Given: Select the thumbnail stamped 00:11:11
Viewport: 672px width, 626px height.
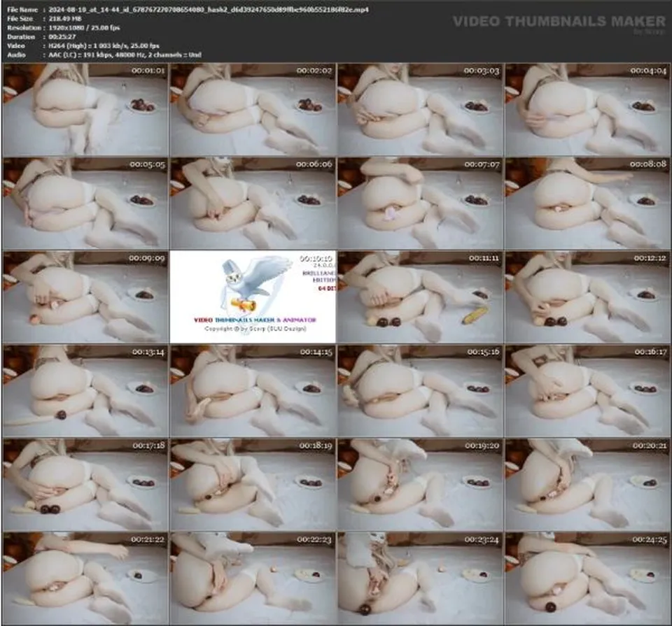Looking at the screenshot, I should click(420, 297).
